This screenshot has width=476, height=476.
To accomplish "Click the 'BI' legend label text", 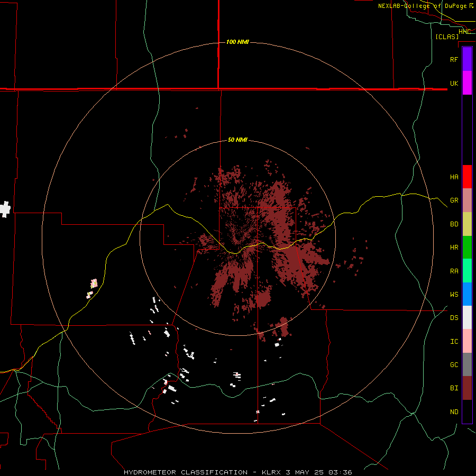I will 454,388.
